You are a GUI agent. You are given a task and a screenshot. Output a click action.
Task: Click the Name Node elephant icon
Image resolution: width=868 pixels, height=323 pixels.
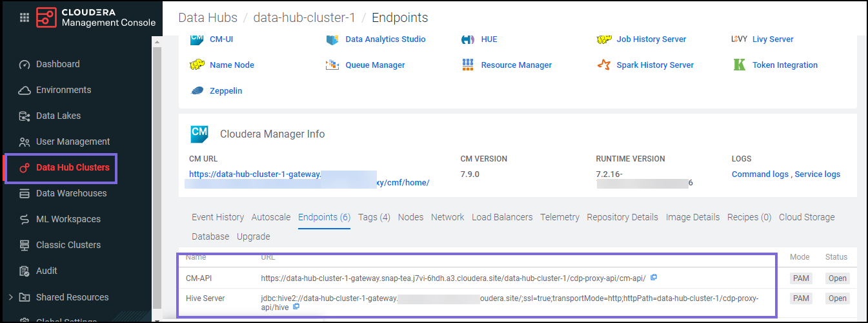pyautogui.click(x=197, y=65)
